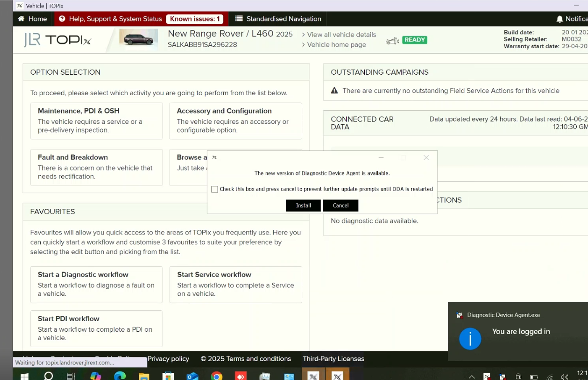Open the Known issues: 1 badge
The image size is (588, 380).
[x=195, y=19]
